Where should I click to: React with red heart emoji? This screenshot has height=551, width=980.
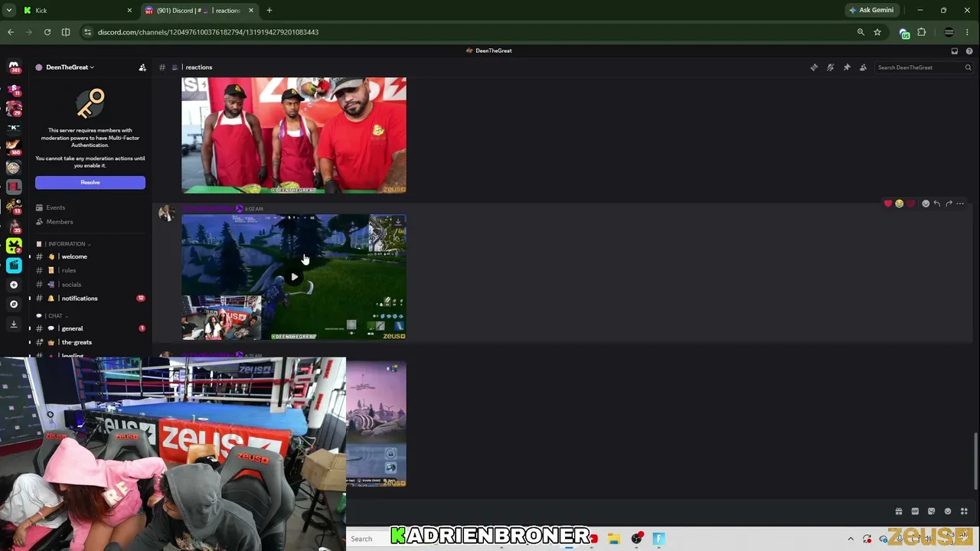tap(888, 204)
